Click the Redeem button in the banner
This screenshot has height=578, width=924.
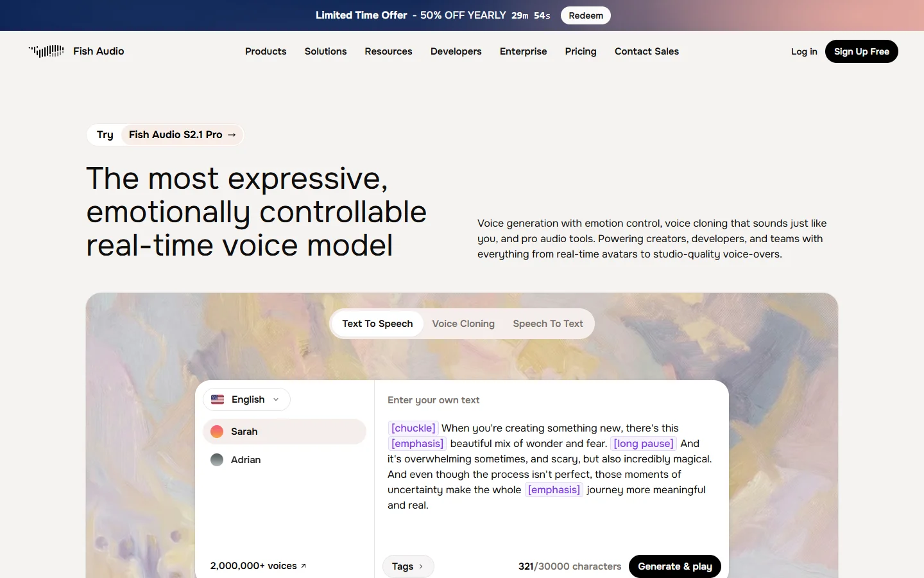pyautogui.click(x=586, y=15)
